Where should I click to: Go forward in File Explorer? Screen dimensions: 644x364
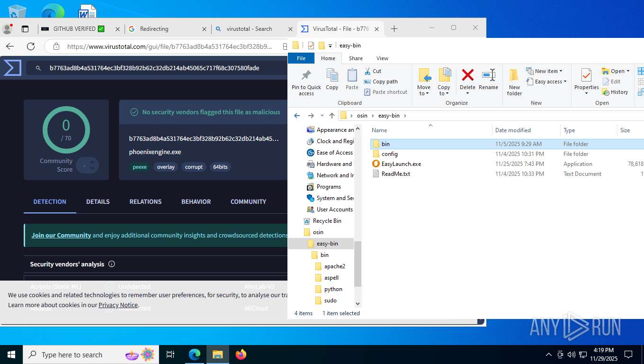pos(311,116)
